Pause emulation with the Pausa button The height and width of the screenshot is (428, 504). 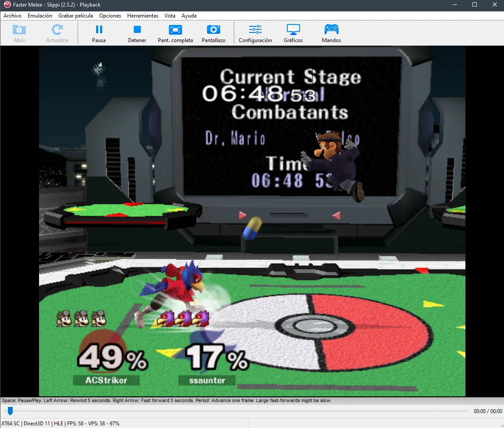tap(99, 33)
